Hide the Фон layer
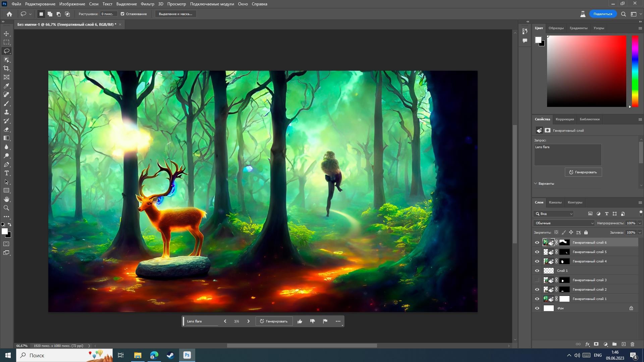 pyautogui.click(x=537, y=308)
